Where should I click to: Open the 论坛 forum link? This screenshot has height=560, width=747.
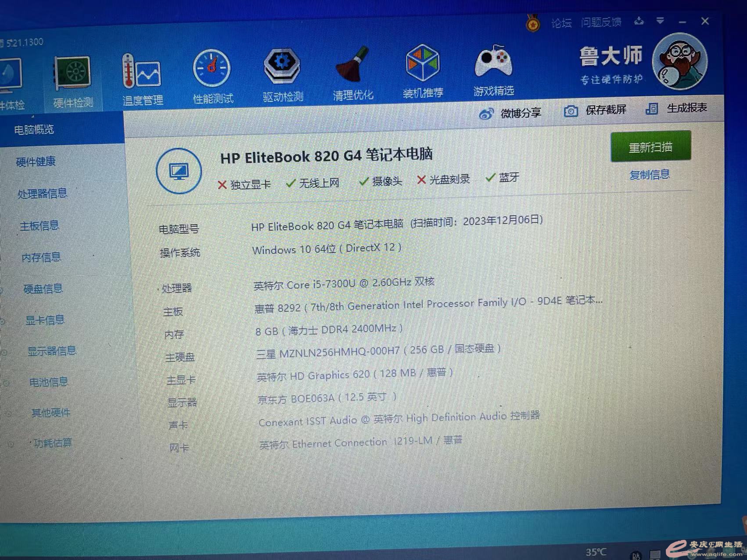pyautogui.click(x=561, y=23)
